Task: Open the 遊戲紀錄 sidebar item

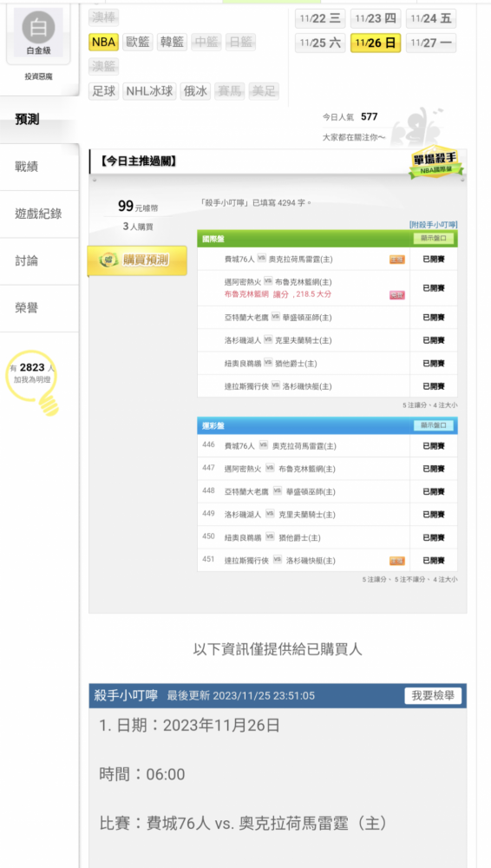Action: (x=38, y=214)
